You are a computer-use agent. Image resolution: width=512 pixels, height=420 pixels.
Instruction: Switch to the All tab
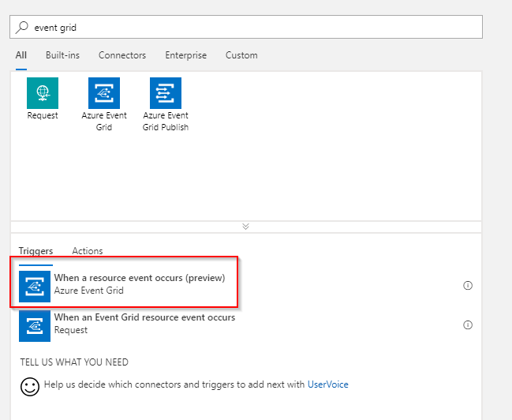[x=21, y=55]
